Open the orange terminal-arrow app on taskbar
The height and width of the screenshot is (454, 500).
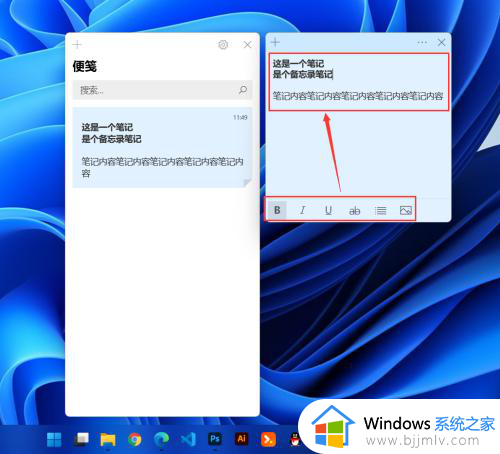[x=268, y=439]
